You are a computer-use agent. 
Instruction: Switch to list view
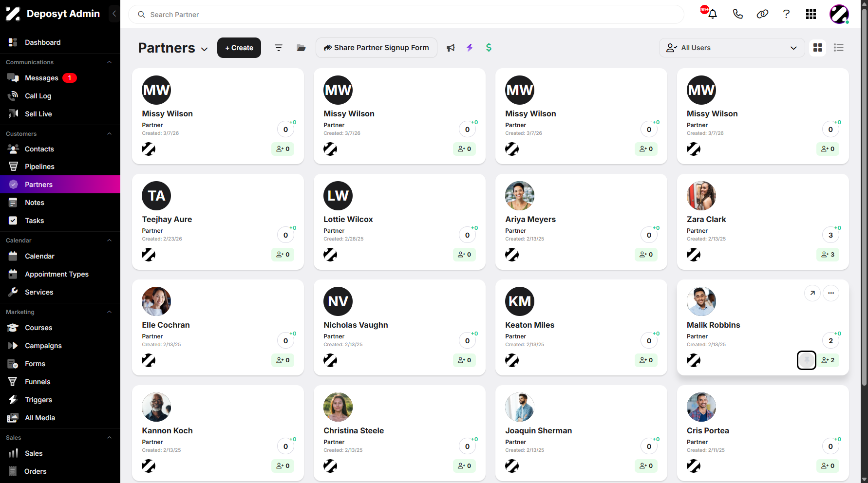point(839,48)
